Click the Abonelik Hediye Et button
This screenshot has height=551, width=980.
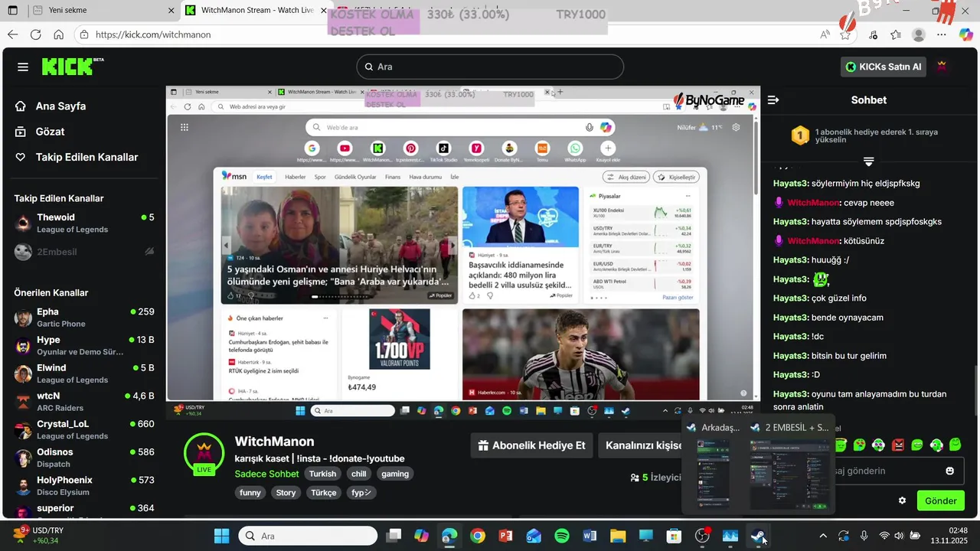532,445
